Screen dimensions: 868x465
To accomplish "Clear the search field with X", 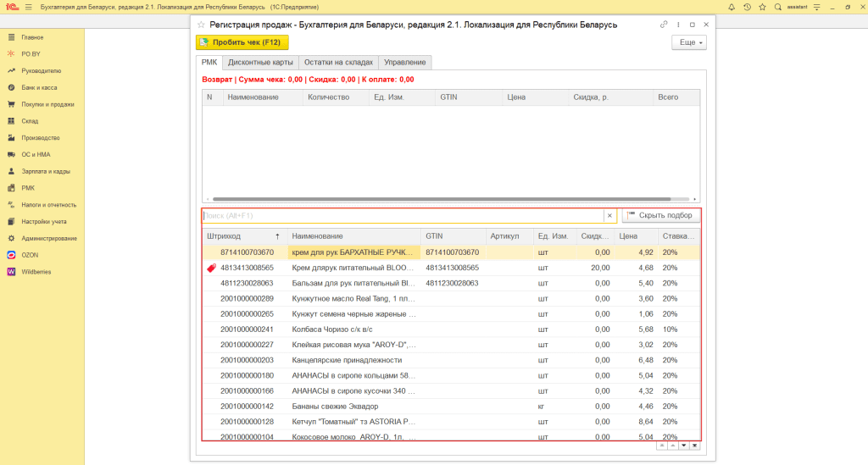I will pos(609,216).
